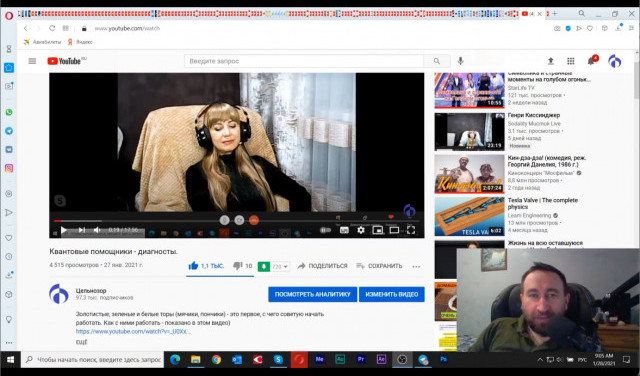This screenshot has height=376, width=640.
Task: Click the YouTube search input field
Action: tap(304, 61)
